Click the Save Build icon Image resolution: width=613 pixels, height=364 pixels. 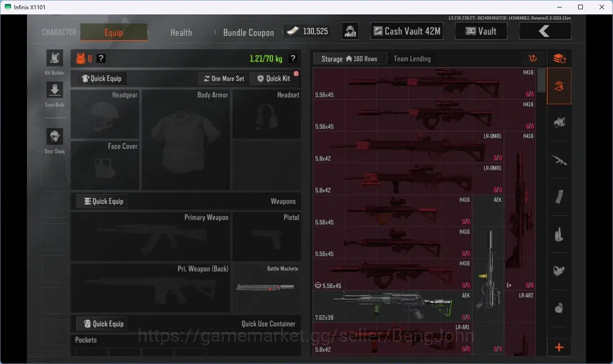click(x=55, y=91)
